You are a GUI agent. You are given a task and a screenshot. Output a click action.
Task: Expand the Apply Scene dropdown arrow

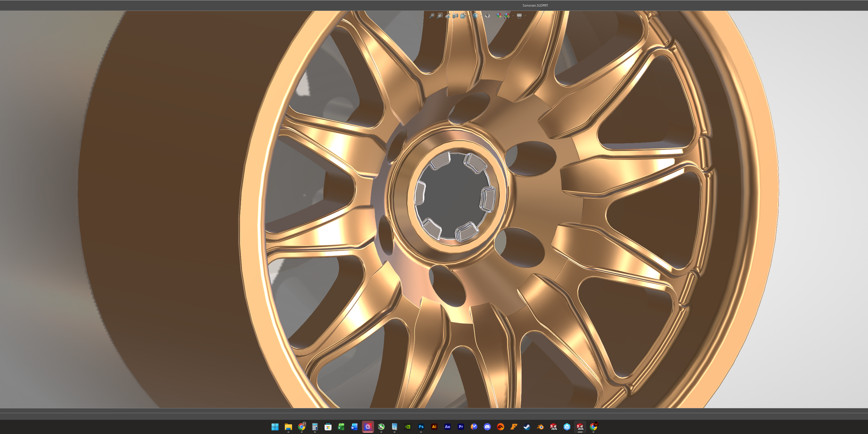click(513, 16)
